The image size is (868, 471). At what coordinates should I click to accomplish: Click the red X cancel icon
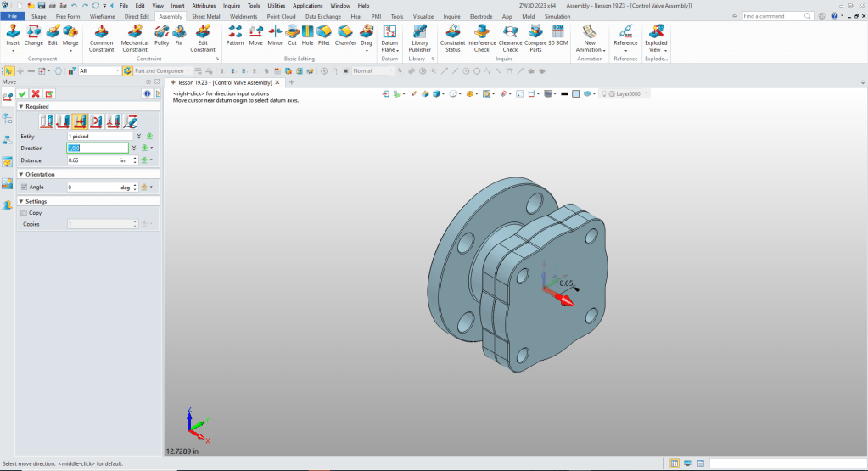coord(36,93)
